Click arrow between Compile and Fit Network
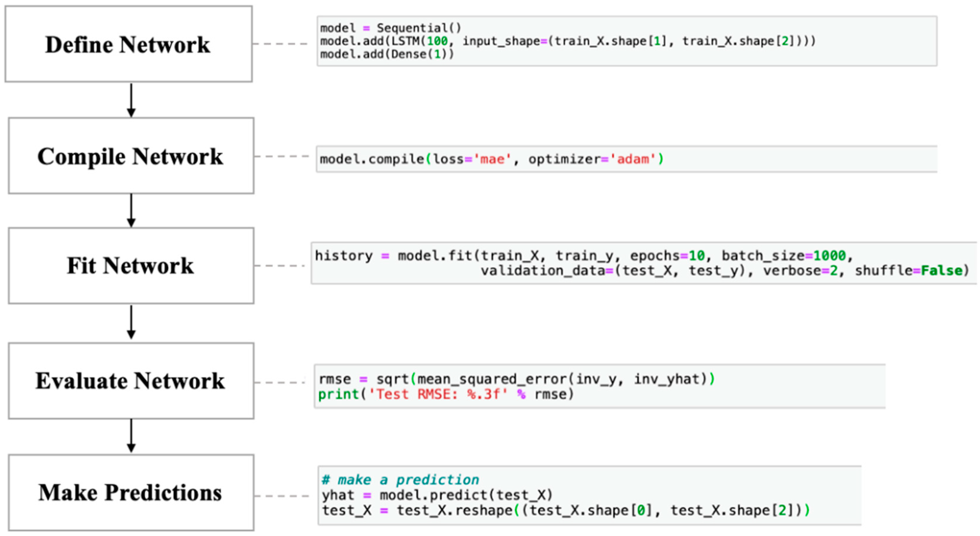The image size is (980, 536). point(131,210)
